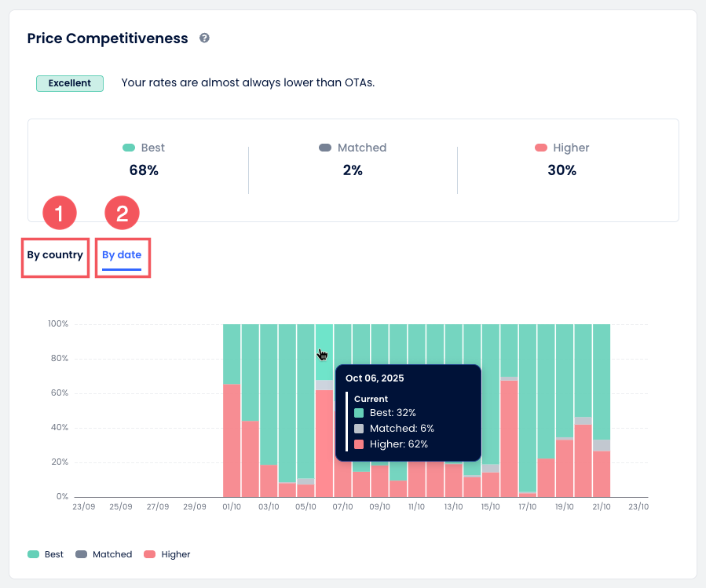Click red Higher color dot in summary card
This screenshot has width=706, height=588.
pyautogui.click(x=540, y=148)
